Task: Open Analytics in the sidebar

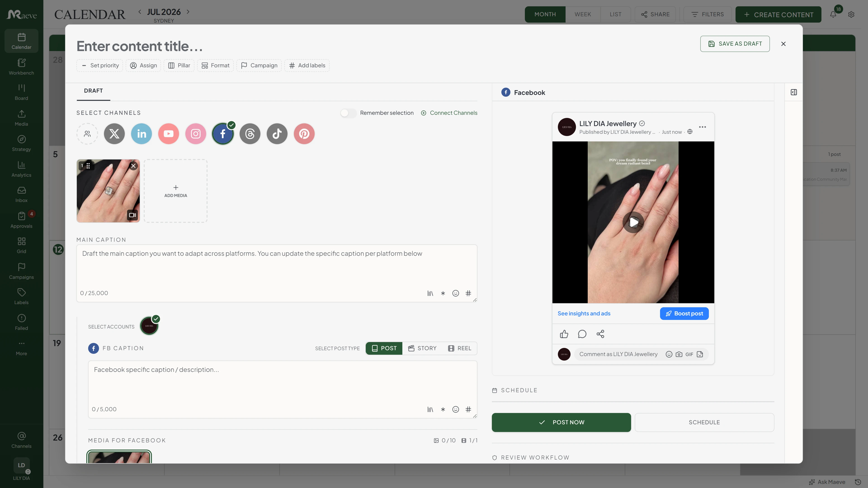Action: 21,169
